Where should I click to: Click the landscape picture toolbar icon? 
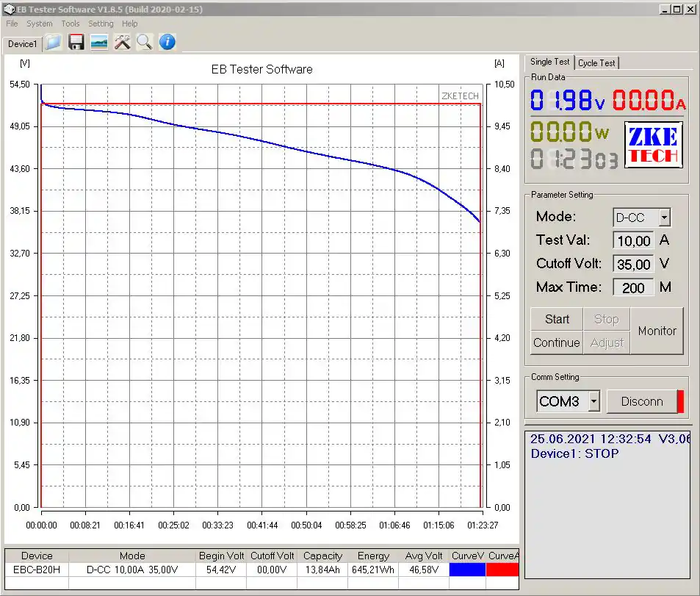tap(99, 43)
